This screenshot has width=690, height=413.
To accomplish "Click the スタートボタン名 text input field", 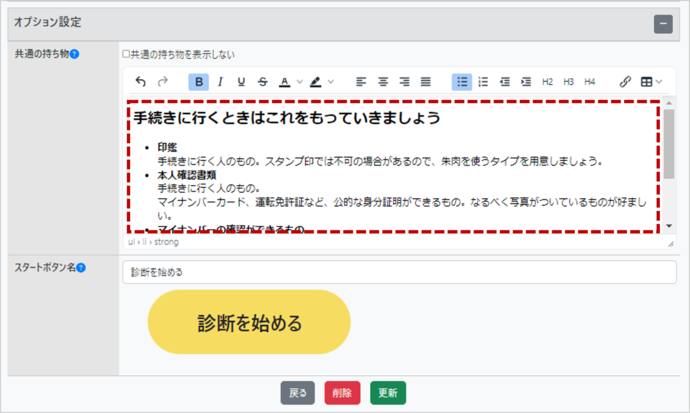I will (x=399, y=272).
